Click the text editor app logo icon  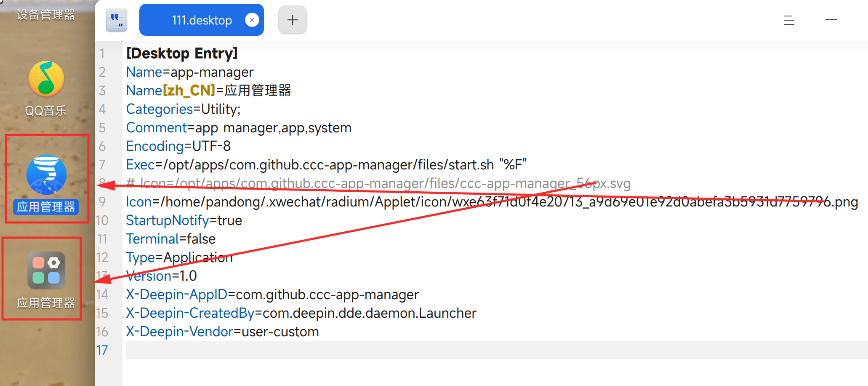pyautogui.click(x=117, y=20)
